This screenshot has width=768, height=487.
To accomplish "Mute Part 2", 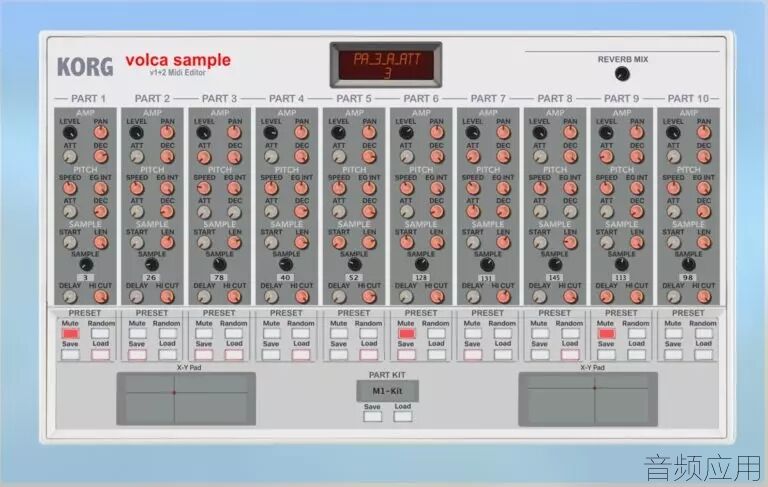I will click(x=137, y=334).
